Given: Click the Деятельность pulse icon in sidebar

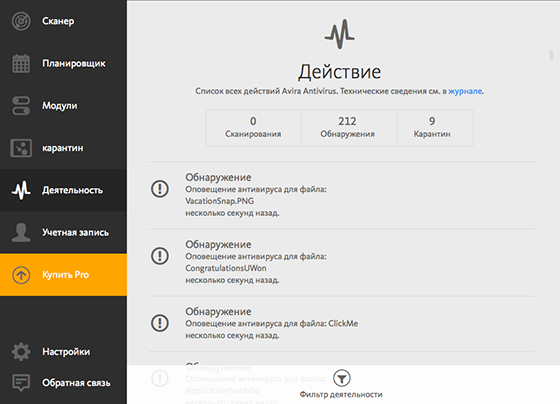Looking at the screenshot, I should point(21,190).
